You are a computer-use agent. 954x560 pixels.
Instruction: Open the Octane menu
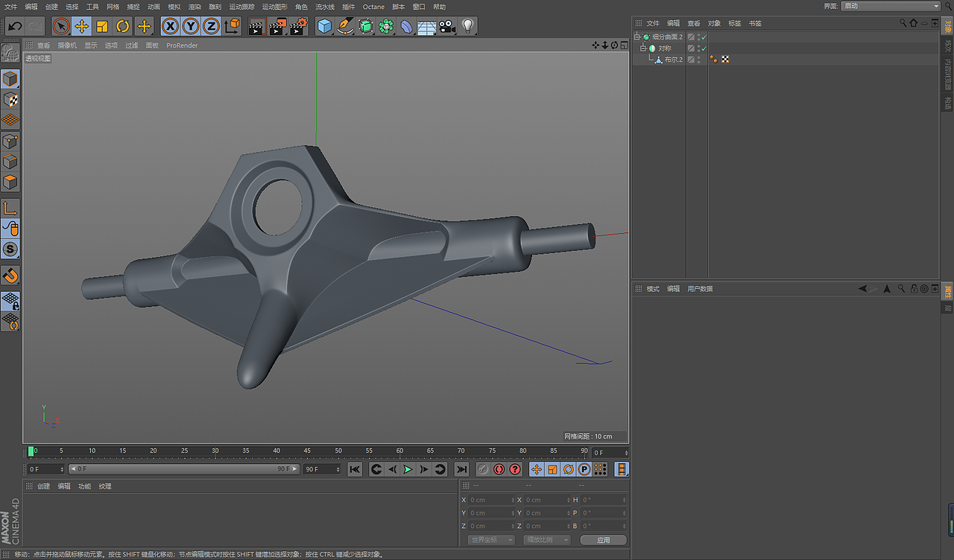373,6
